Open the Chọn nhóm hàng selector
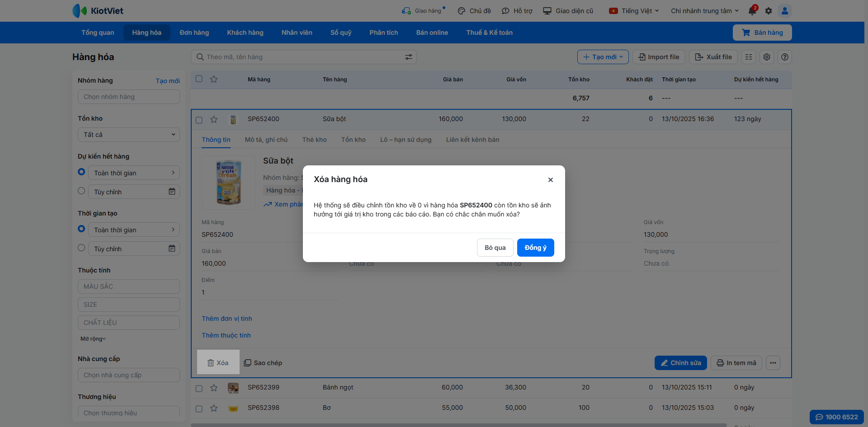Viewport: 868px width, 427px height. (129, 97)
